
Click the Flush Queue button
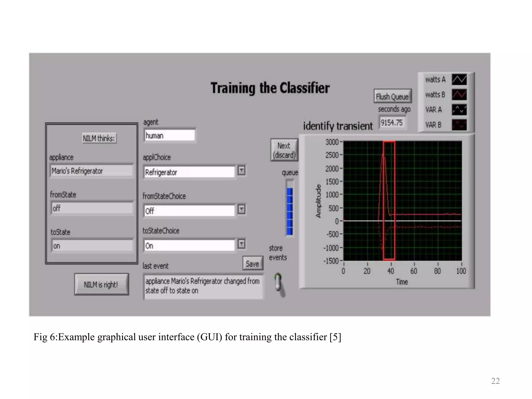pyautogui.click(x=393, y=96)
